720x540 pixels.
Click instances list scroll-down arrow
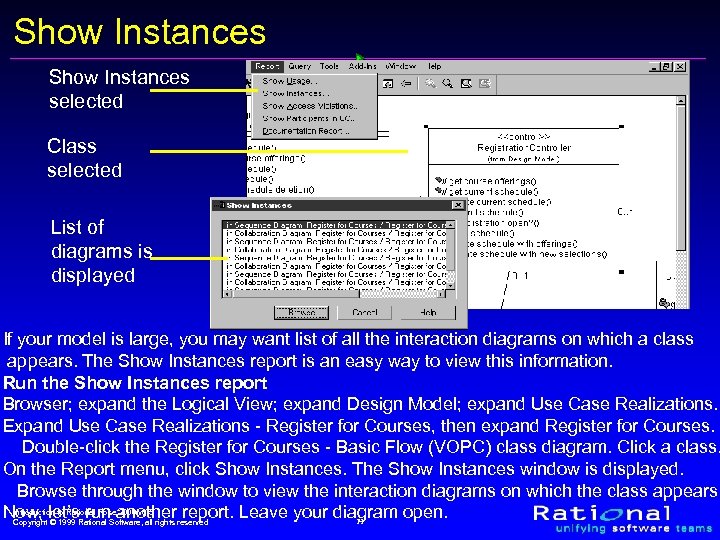451,286
